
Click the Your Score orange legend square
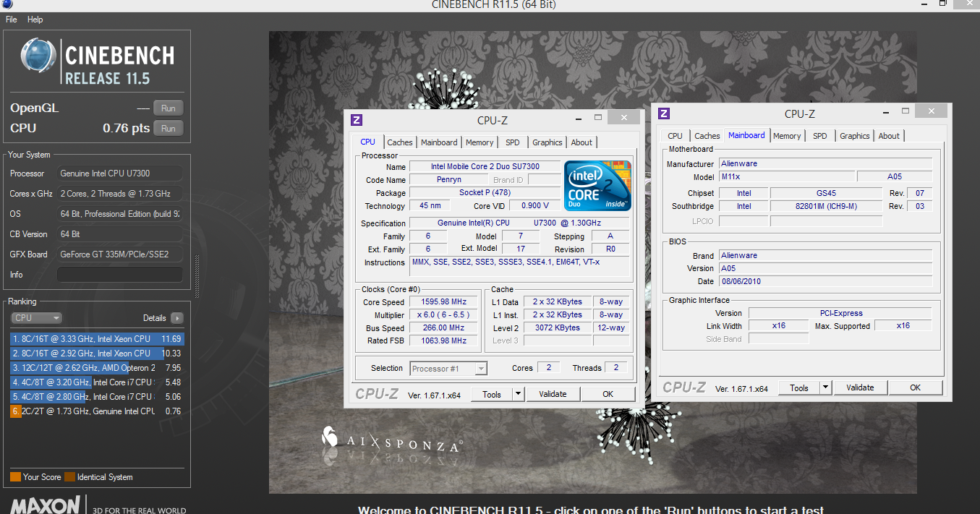pyautogui.click(x=15, y=477)
